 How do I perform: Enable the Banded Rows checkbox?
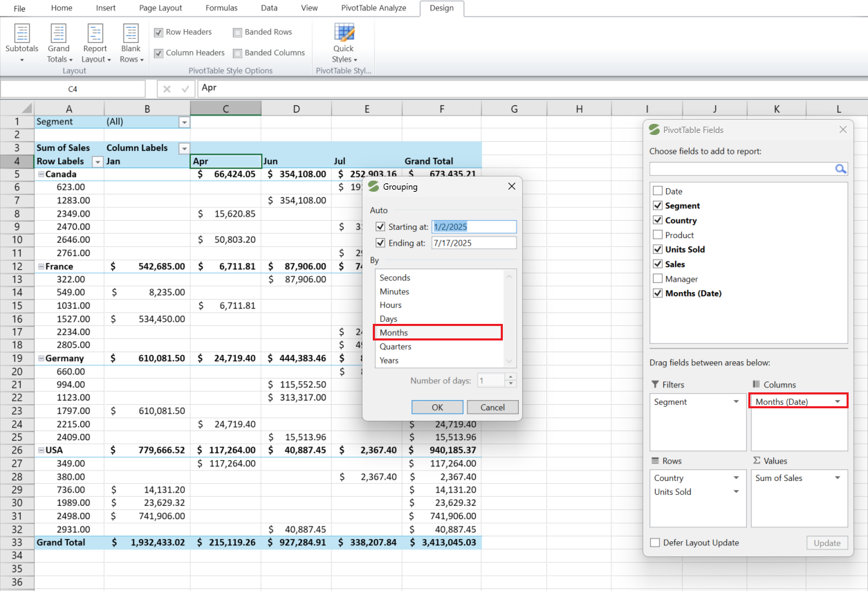coord(238,33)
